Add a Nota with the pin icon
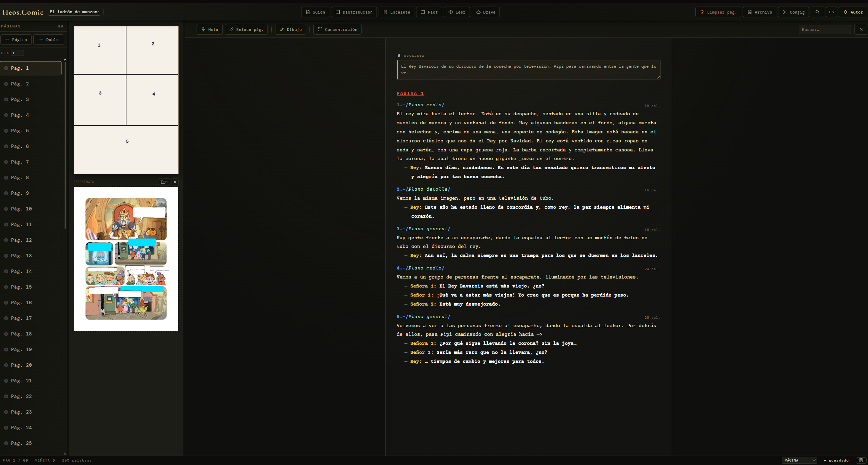 (210, 30)
